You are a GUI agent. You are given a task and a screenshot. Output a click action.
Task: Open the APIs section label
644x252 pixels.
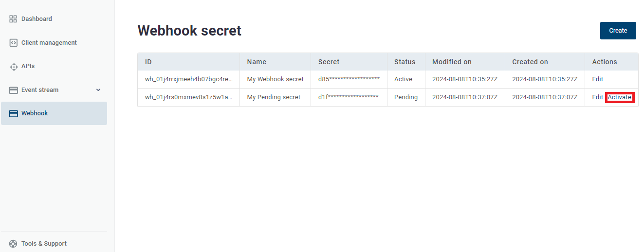point(28,66)
